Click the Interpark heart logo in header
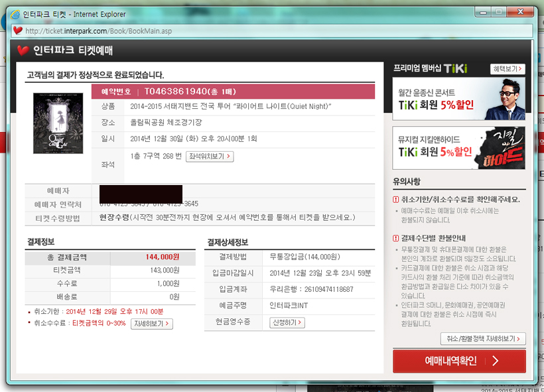The image size is (544, 392). tap(23, 50)
